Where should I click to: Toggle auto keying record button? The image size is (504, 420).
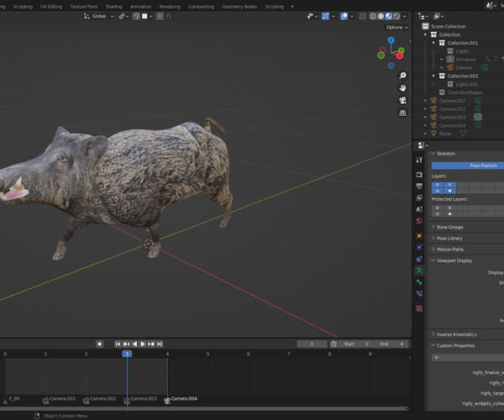100,344
